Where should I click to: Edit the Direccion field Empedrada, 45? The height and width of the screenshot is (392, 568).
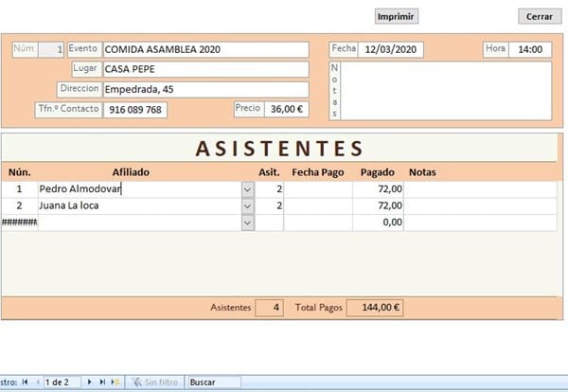[x=205, y=90]
